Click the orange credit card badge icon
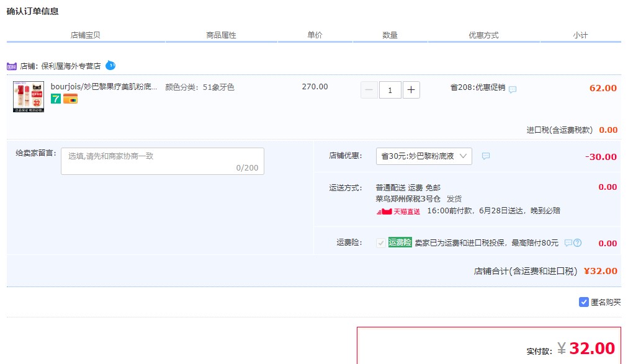Image resolution: width=628 pixels, height=364 pixels. coord(70,99)
